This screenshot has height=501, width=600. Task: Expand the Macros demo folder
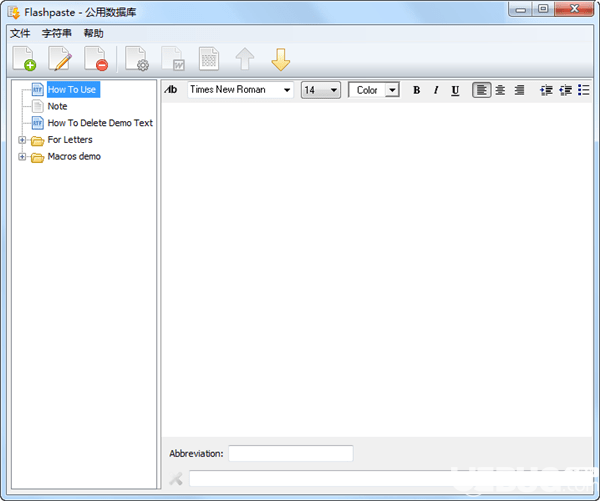click(x=22, y=157)
